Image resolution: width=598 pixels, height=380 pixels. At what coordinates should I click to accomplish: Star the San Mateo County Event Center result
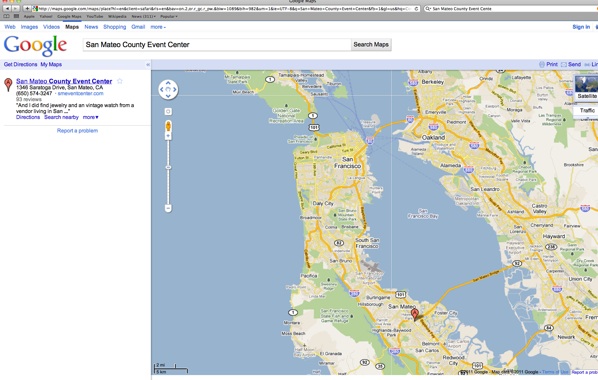coord(120,81)
